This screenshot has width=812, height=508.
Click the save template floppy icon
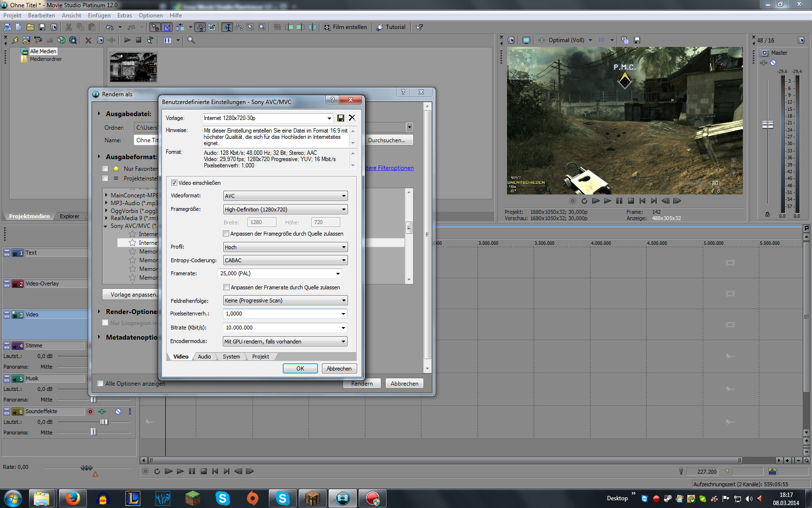coord(341,118)
